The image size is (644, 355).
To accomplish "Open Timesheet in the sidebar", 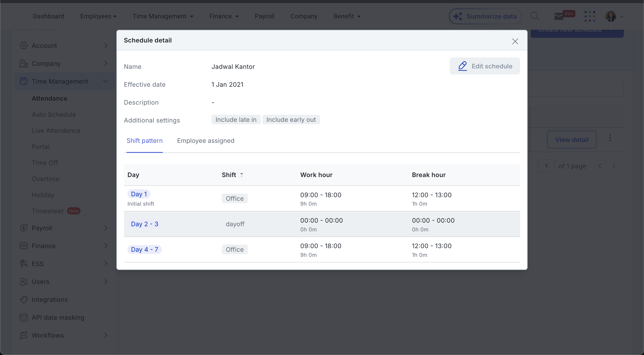I will point(47,211).
